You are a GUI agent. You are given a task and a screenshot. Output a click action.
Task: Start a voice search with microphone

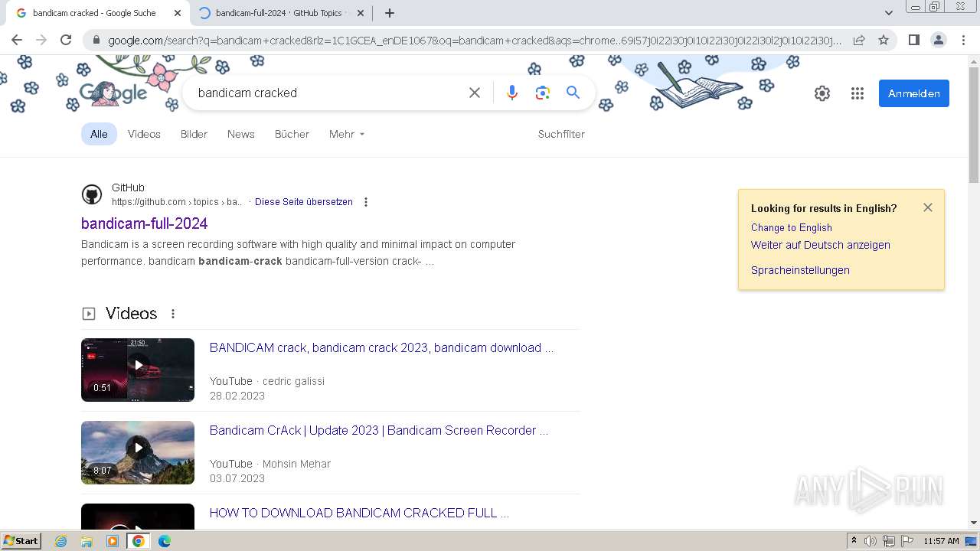coord(512,93)
